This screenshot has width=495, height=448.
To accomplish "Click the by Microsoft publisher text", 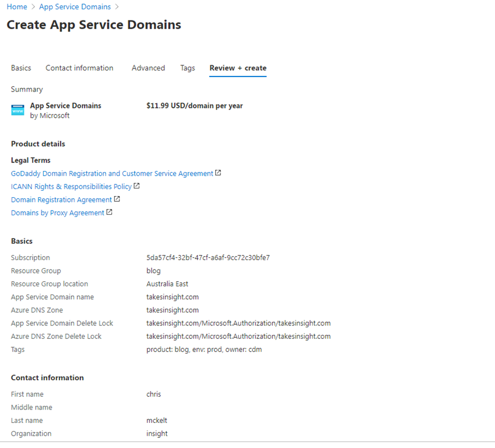I will tap(50, 116).
